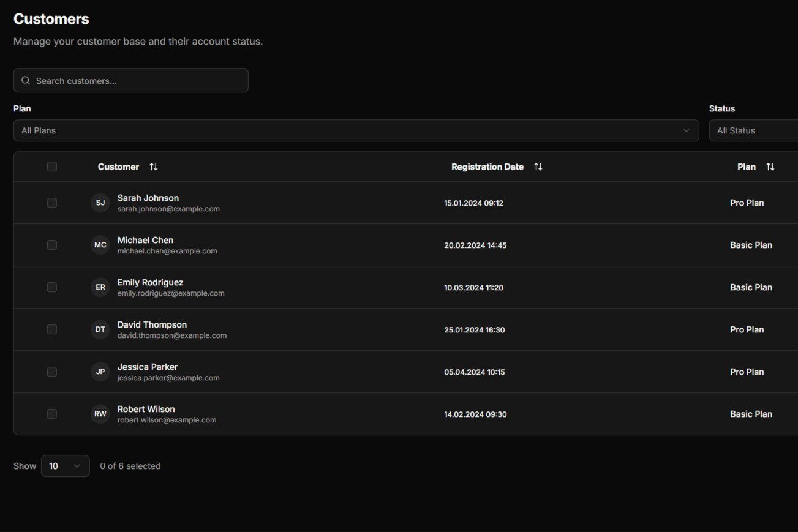Click David Thompson's DT avatar
This screenshot has height=532, width=798.
pos(100,329)
